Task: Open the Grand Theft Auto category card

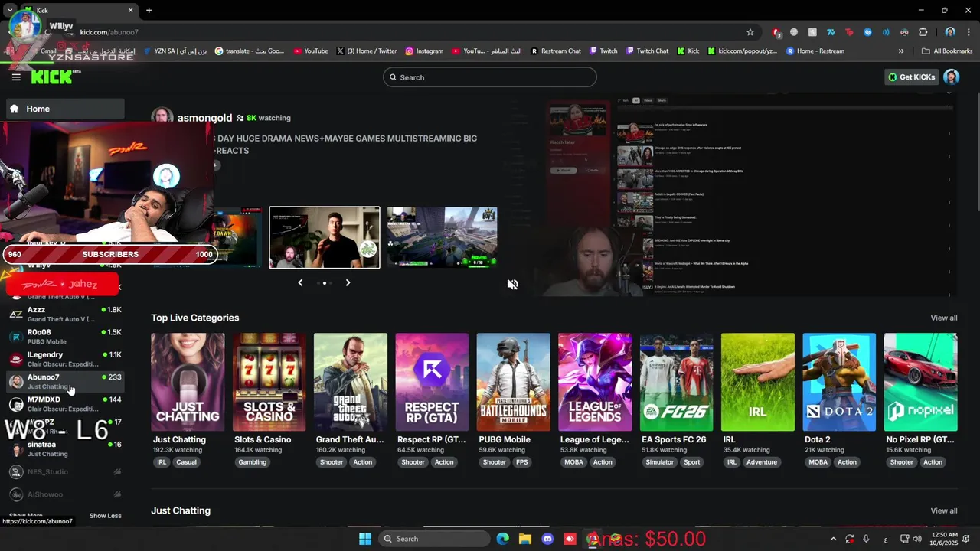Action: pos(351,382)
